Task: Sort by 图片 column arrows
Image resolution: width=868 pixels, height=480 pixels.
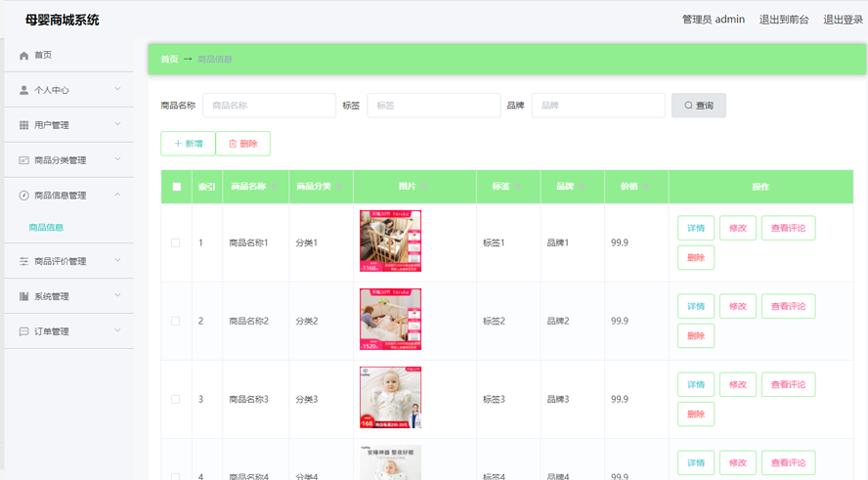Action: [x=423, y=187]
